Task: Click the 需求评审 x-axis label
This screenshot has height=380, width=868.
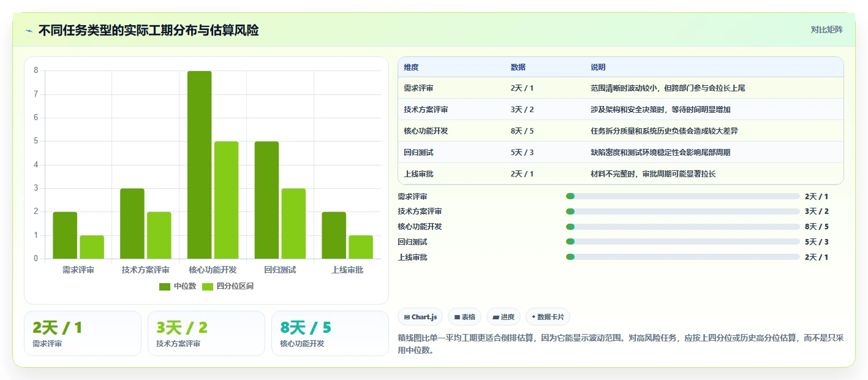Action: [x=78, y=270]
